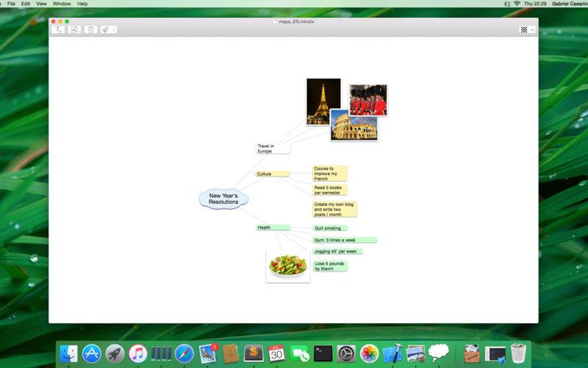Screen dimensions: 588x368
Task: Open Terminal in the Dock
Action: 323,353
